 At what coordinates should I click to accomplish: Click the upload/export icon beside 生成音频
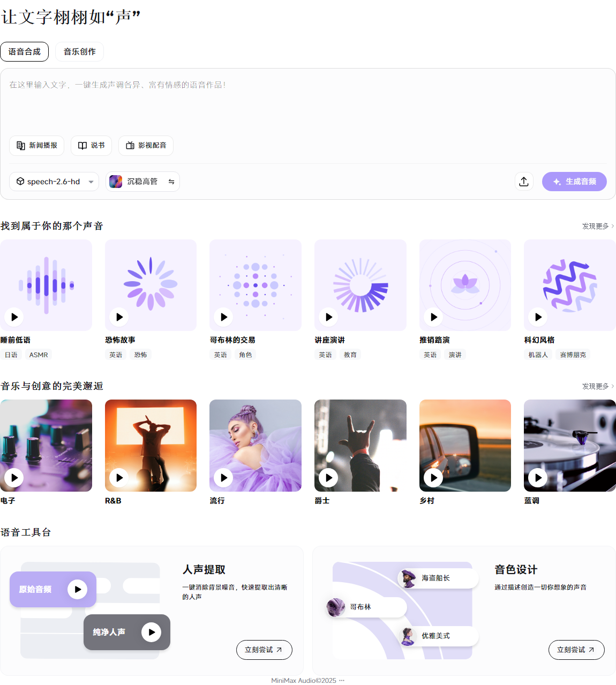click(x=524, y=182)
